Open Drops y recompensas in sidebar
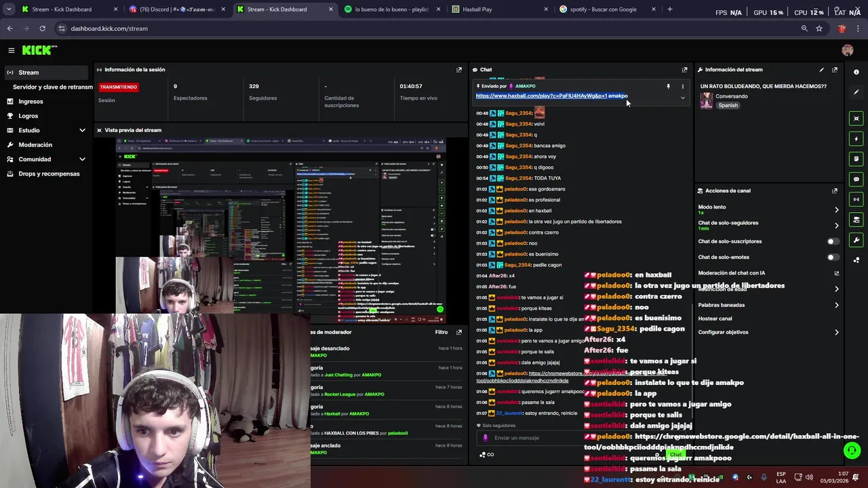Viewport: 868px width, 488px height. pyautogui.click(x=45, y=174)
